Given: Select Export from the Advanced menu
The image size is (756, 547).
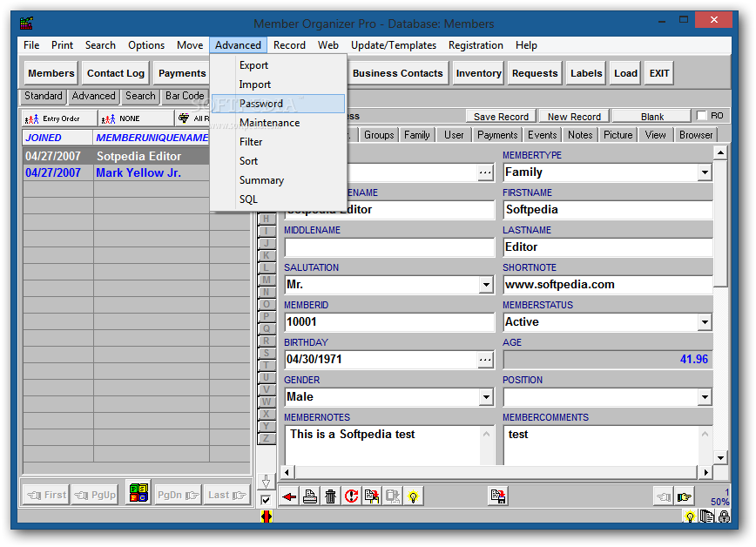Looking at the screenshot, I should click(278, 65).
